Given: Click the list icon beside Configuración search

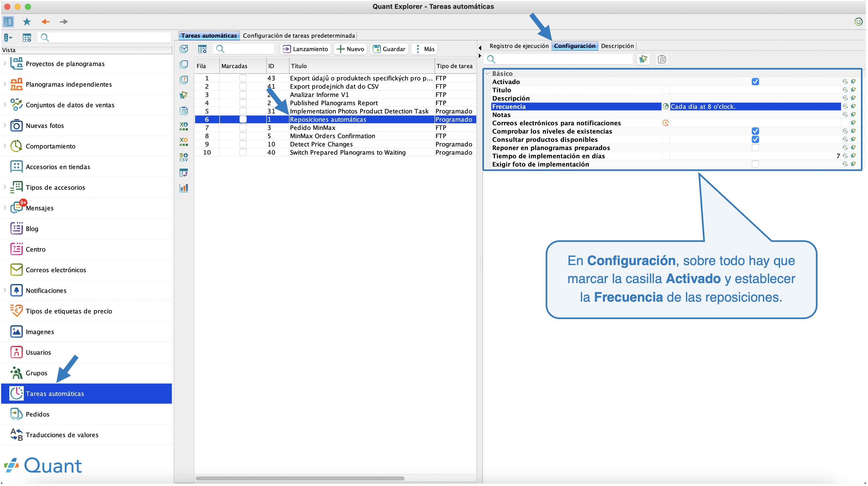Looking at the screenshot, I should 662,59.
